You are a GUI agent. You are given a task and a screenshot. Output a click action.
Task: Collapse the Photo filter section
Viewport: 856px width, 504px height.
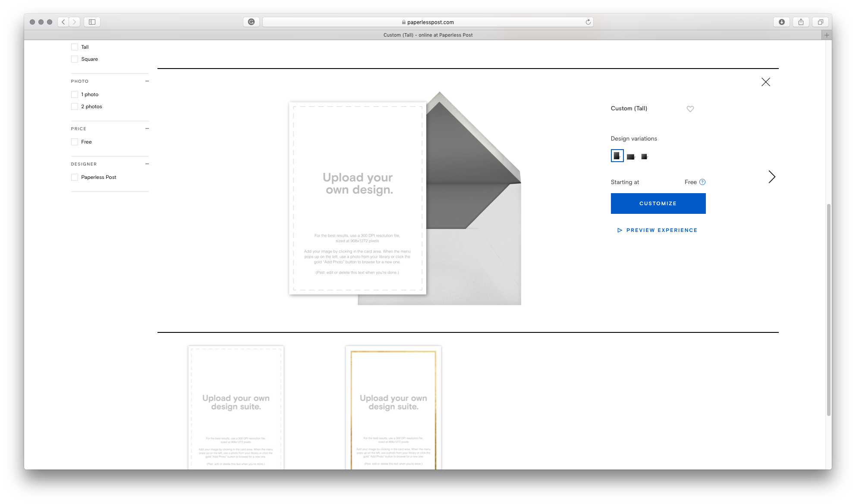(147, 81)
